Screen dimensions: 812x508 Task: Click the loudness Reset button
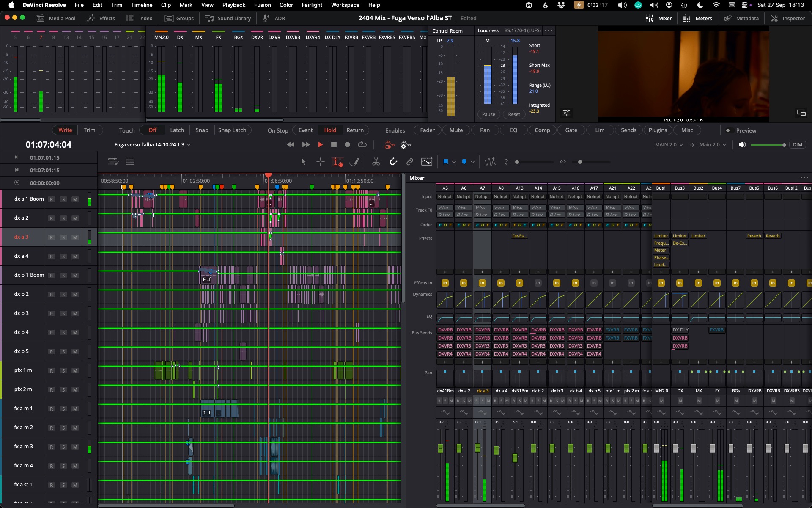[x=514, y=114]
